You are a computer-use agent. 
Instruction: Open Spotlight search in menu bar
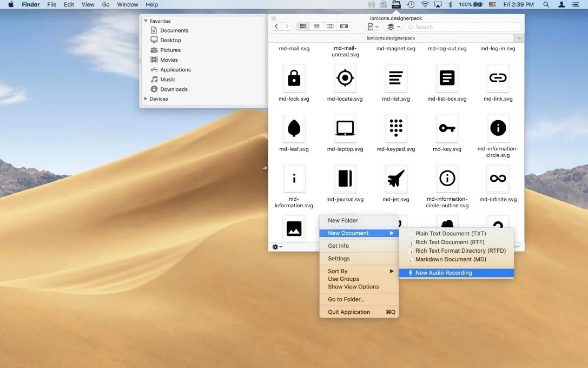(546, 4)
